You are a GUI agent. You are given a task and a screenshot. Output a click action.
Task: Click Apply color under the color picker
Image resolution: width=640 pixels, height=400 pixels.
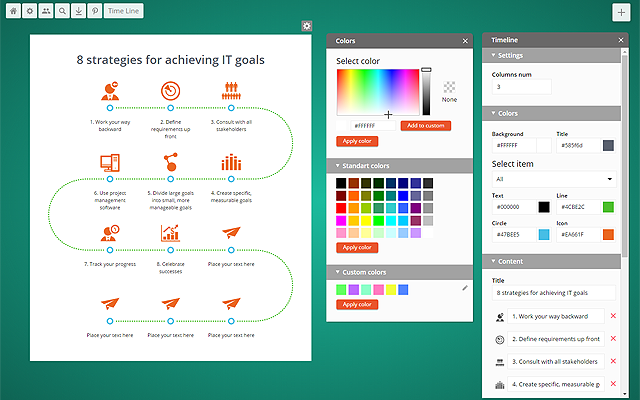tap(357, 141)
